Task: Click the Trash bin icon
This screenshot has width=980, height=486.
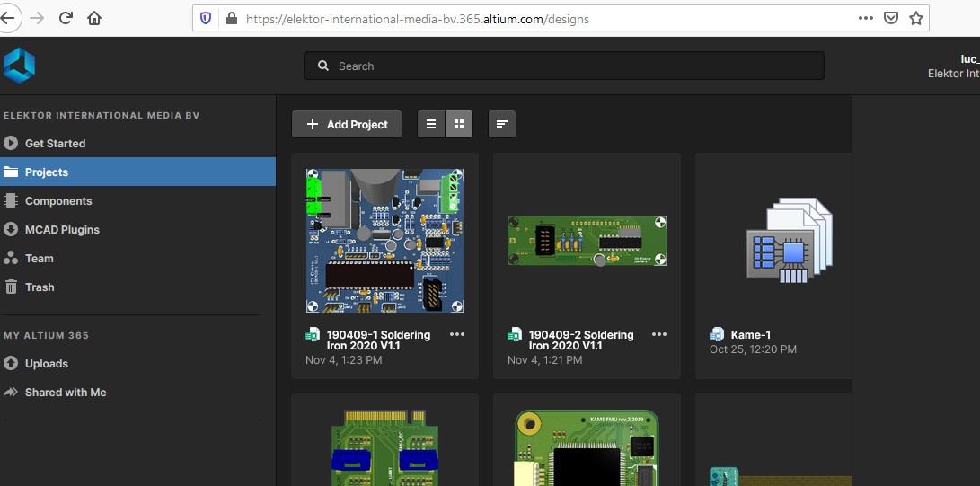Action: pyautogui.click(x=11, y=287)
